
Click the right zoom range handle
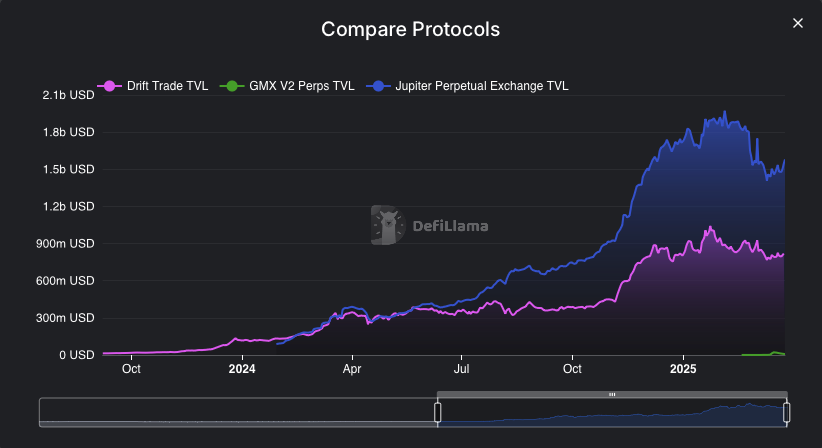[786, 412]
